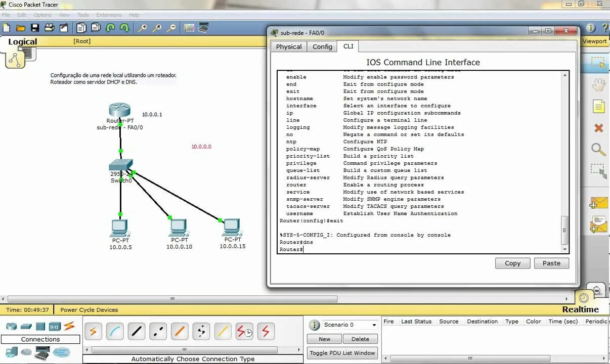Screen dimensions: 610x364
Task: Open a file with folder icon
Action: 21,28
